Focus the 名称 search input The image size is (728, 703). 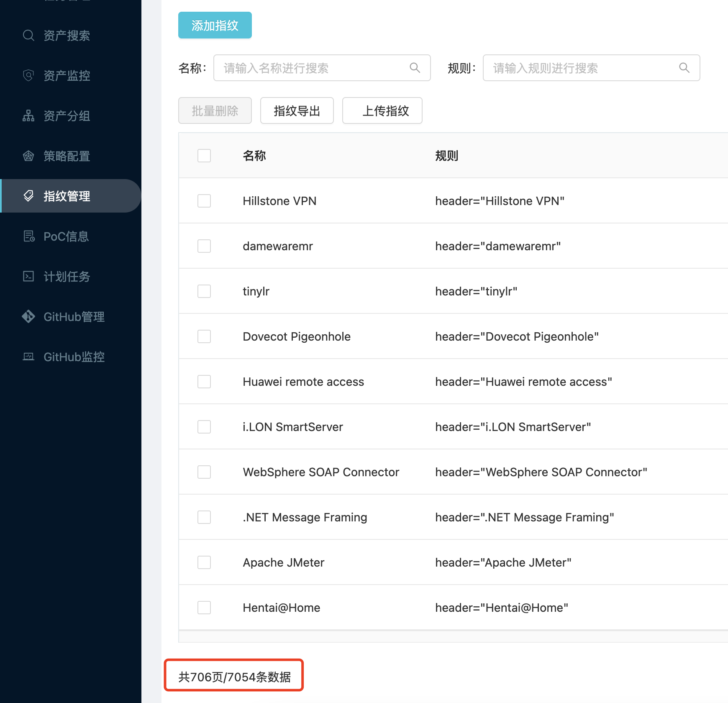tap(322, 68)
